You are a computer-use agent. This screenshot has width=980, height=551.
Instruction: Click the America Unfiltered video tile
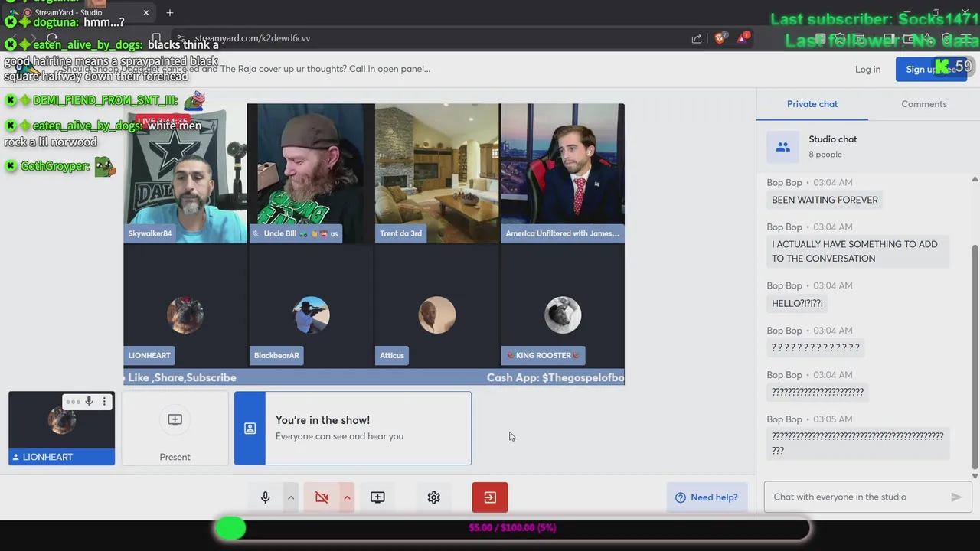[x=563, y=174]
